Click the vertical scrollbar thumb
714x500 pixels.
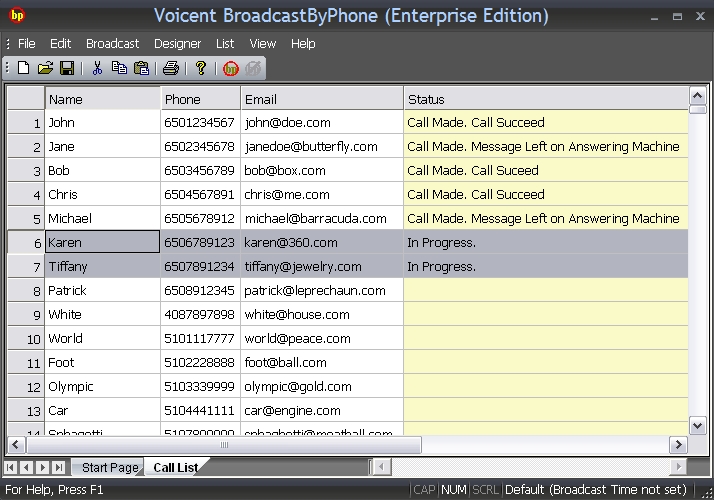pos(697,109)
